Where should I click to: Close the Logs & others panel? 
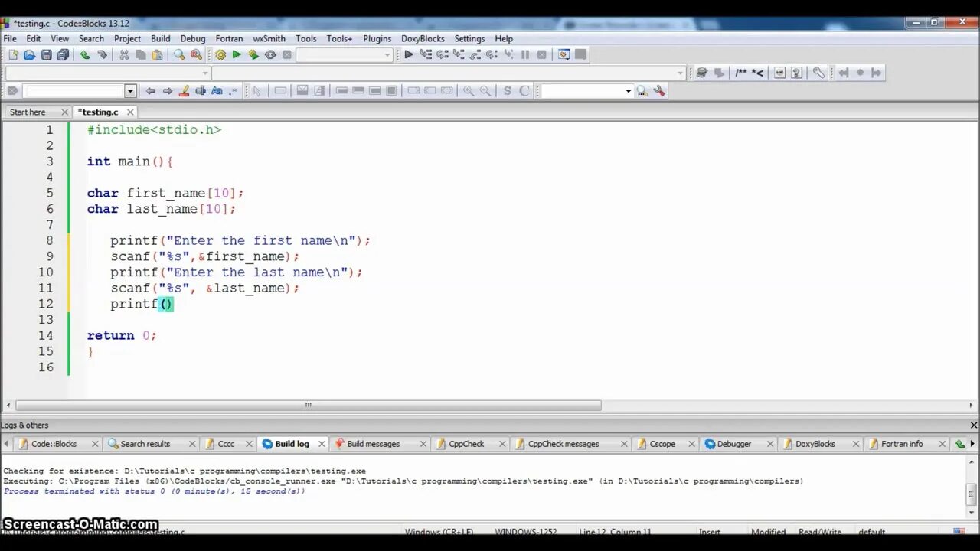click(x=974, y=425)
